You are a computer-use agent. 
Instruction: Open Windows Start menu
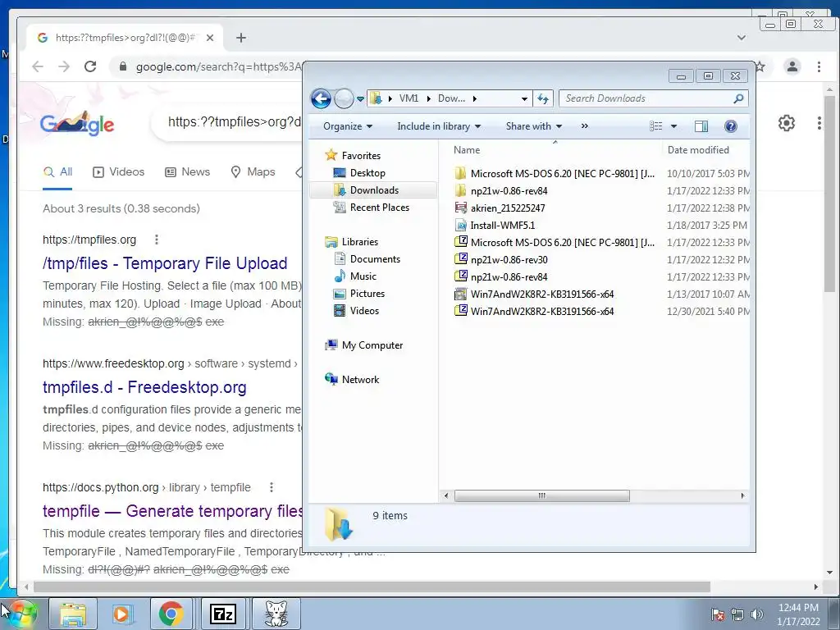[x=22, y=614]
